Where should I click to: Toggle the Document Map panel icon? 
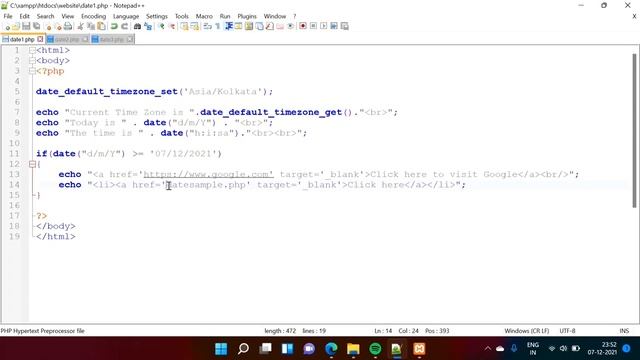point(249,27)
